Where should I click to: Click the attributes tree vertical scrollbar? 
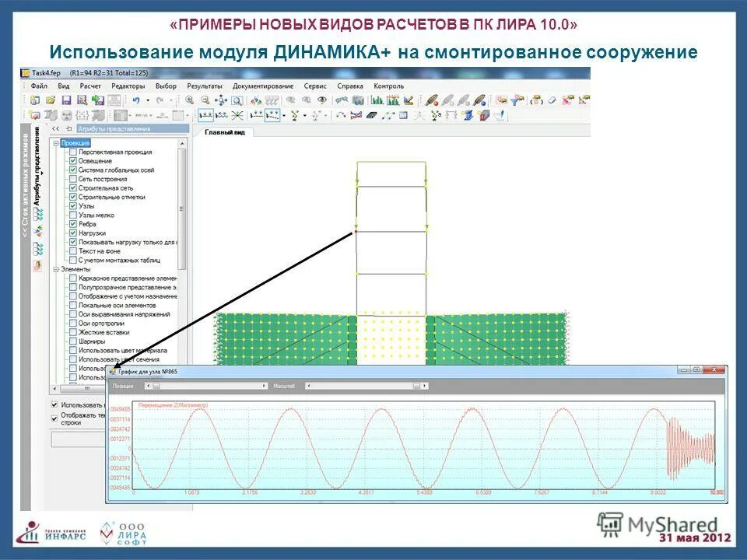tap(181, 209)
